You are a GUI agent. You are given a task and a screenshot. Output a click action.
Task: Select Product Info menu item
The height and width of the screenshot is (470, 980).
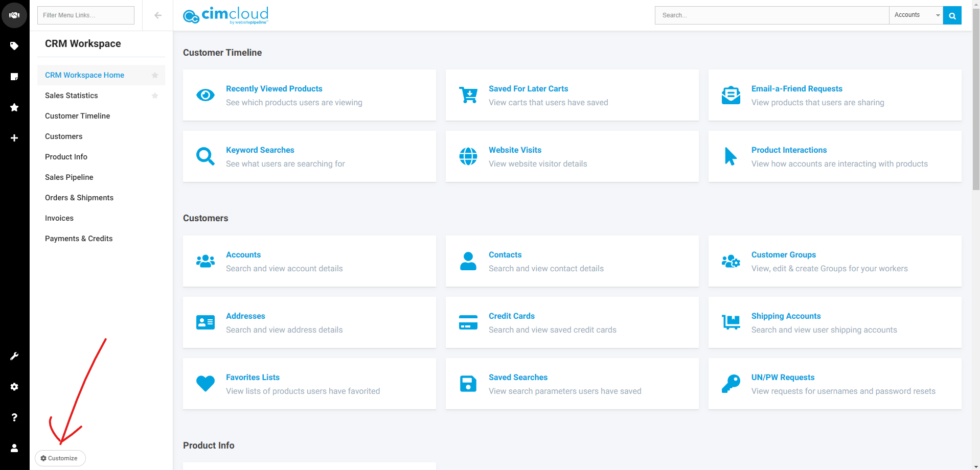[101, 157]
